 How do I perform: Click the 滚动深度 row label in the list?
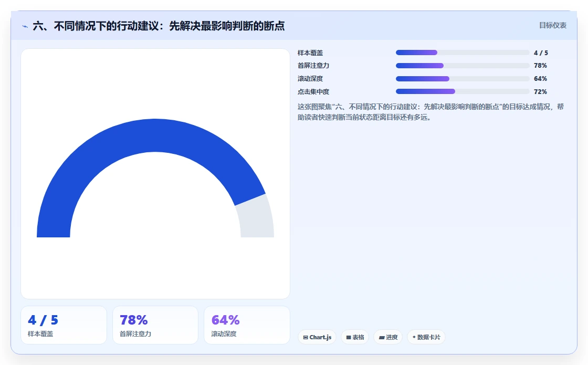point(310,79)
